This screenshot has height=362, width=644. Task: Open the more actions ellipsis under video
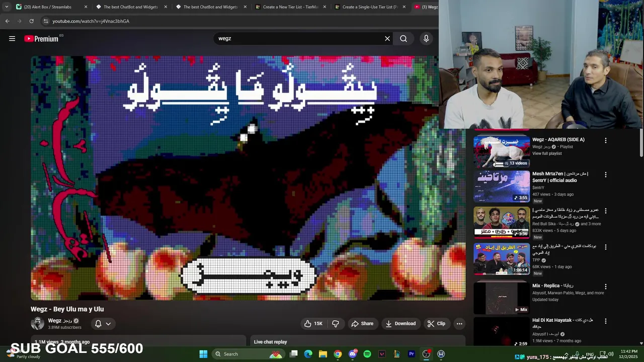[459, 324]
